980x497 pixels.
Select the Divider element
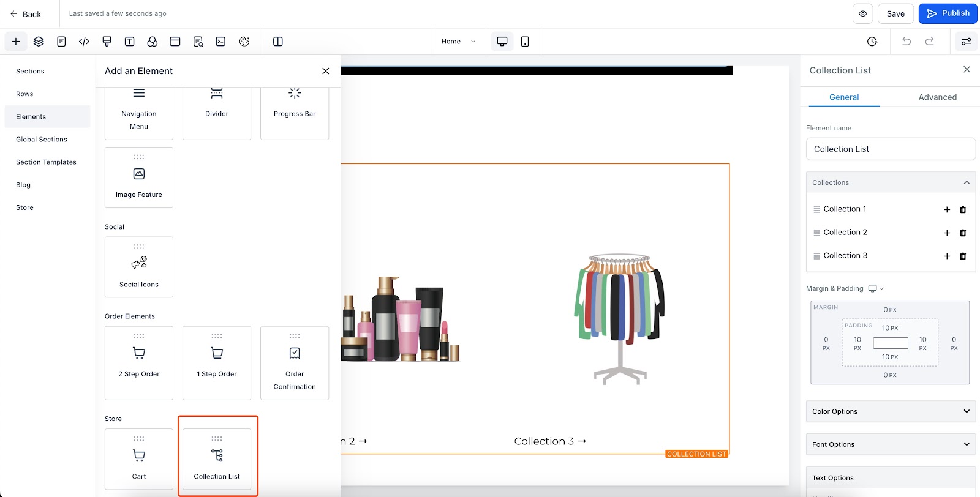217,113
